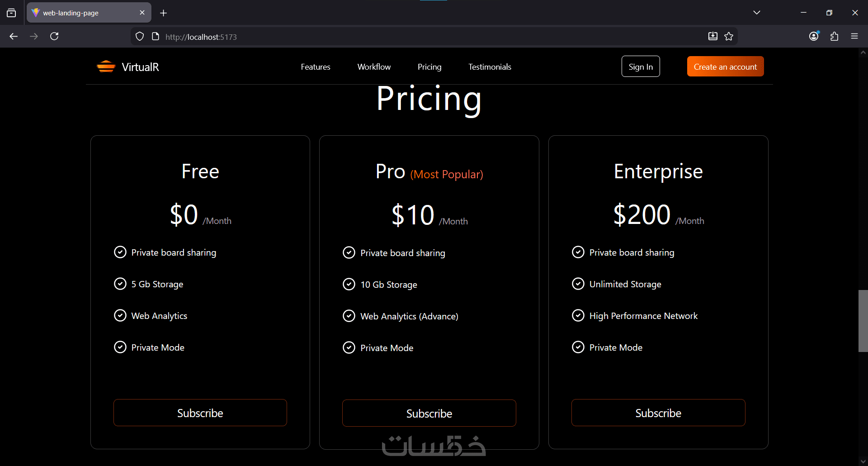Select the Testimonials nav link

tap(490, 67)
